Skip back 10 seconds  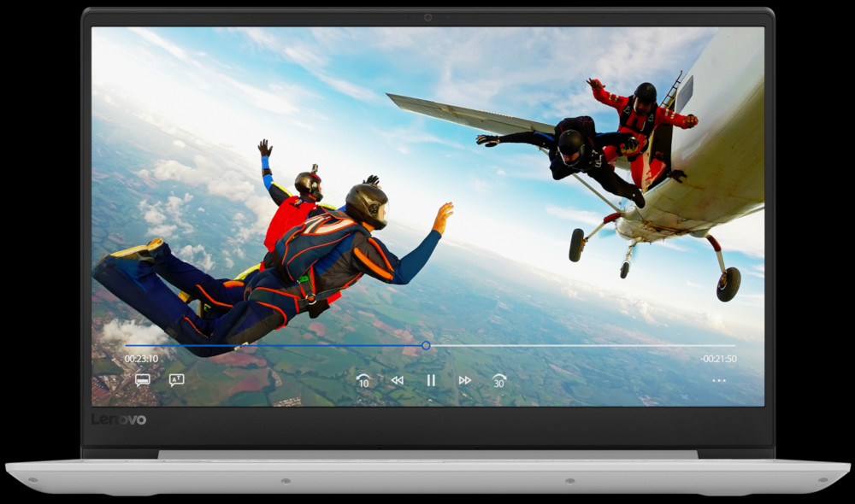[x=363, y=380]
